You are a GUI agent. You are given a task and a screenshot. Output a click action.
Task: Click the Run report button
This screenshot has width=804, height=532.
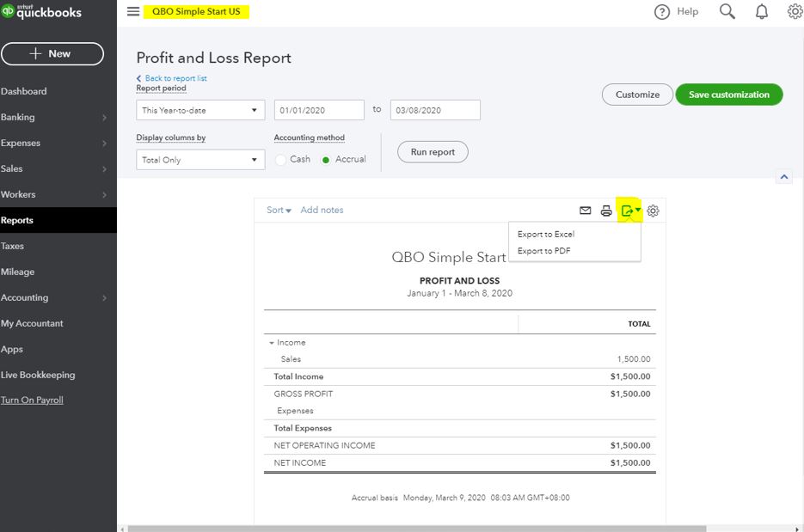tap(433, 152)
